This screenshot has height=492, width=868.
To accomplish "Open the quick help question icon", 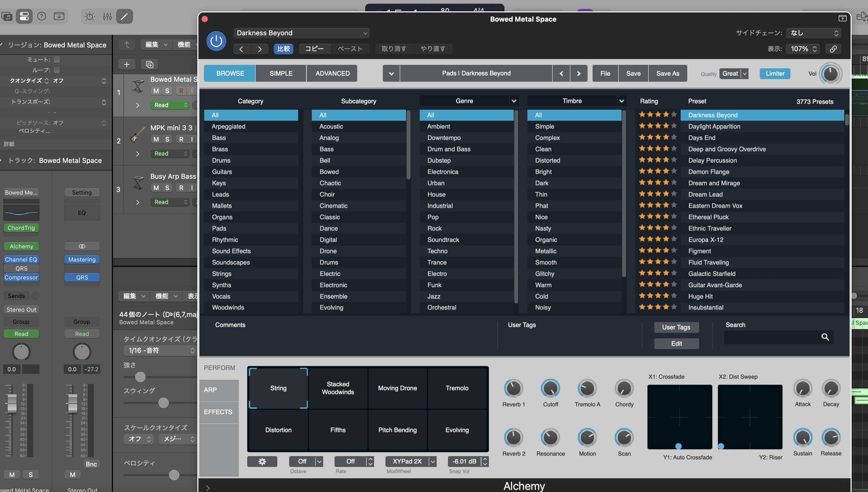I will coord(42,16).
